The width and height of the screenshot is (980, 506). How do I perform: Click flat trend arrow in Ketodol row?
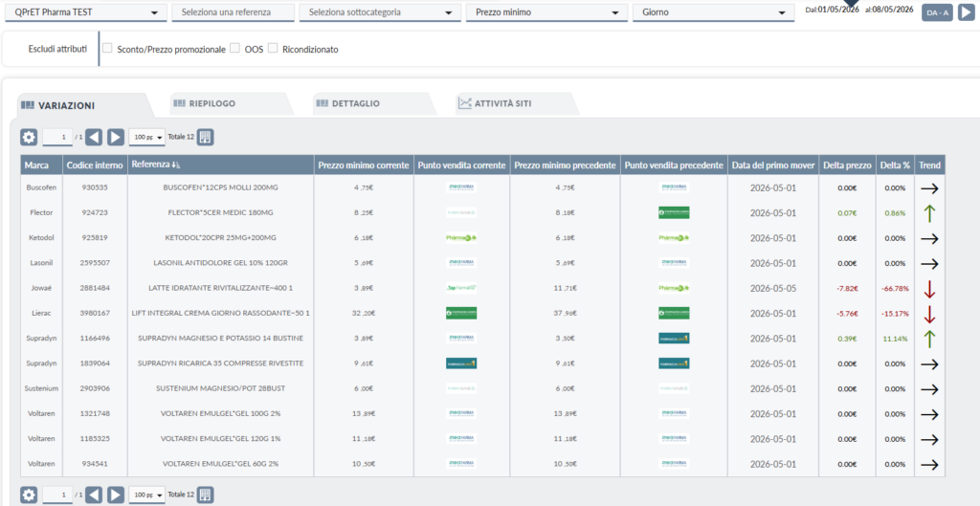(929, 238)
